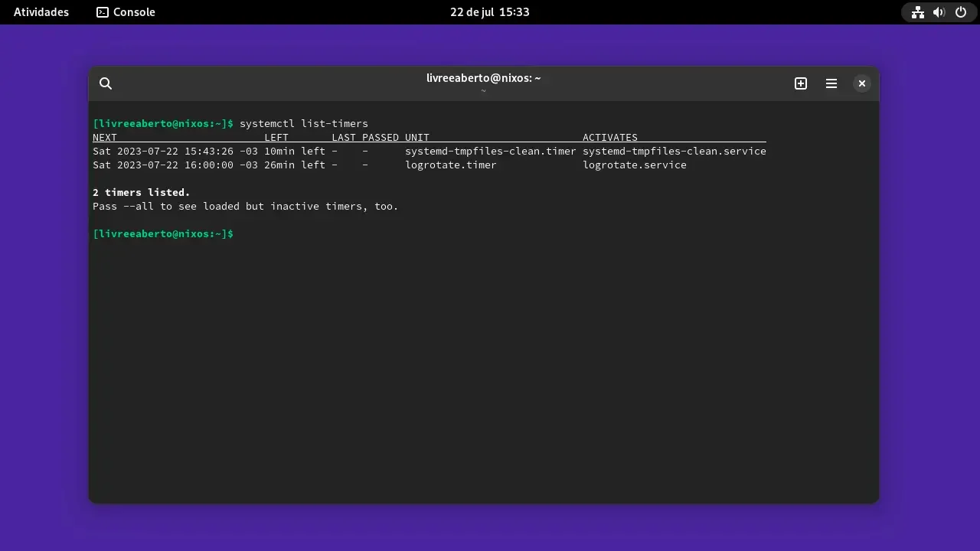Click the timestamp Sat 2023-07-22 15:43:26 -03
The width and height of the screenshot is (980, 551).
click(x=175, y=152)
